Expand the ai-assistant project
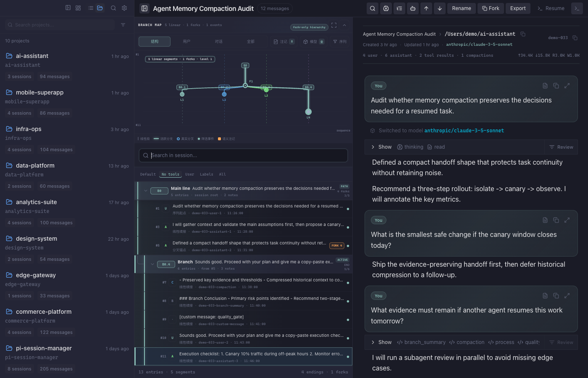The width and height of the screenshot is (588, 378). coord(67,66)
